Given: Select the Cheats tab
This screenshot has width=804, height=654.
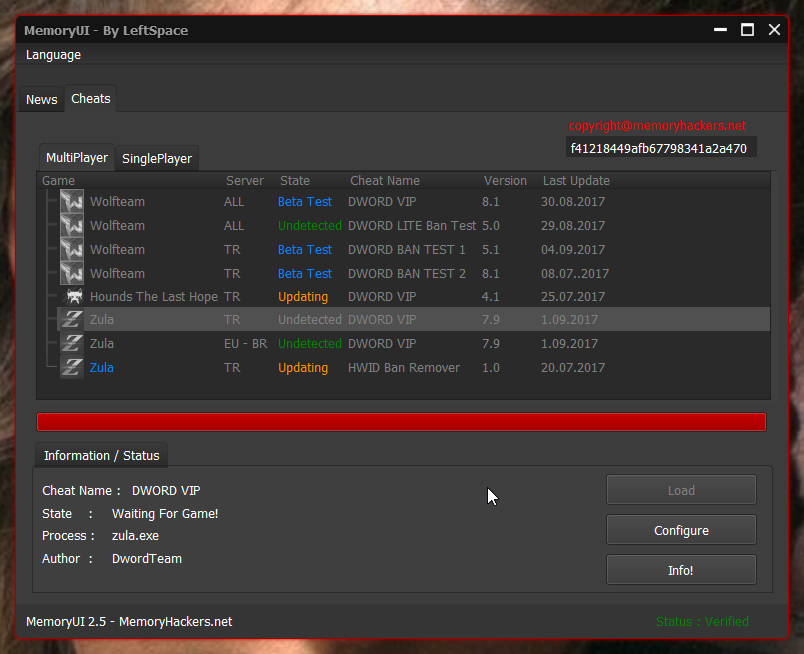Looking at the screenshot, I should tap(91, 98).
